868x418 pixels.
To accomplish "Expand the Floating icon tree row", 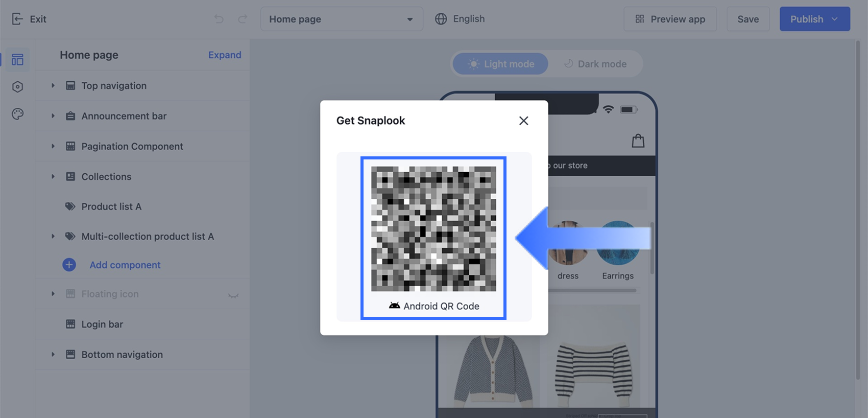I will tap(53, 294).
